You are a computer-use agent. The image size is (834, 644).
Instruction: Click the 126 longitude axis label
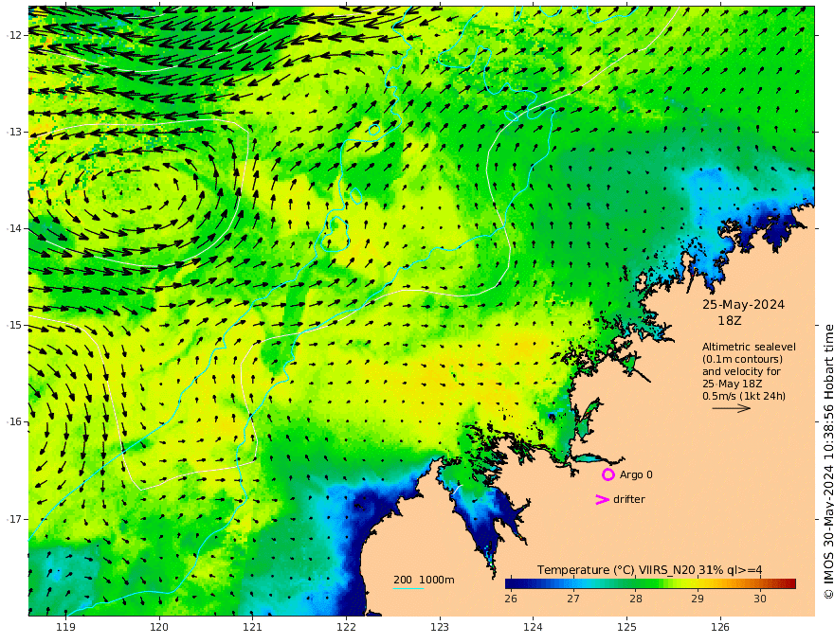click(720, 628)
